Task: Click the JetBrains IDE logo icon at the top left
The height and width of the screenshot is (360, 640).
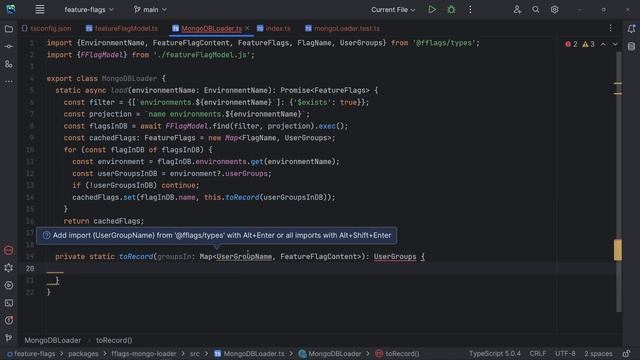Action: [x=11, y=9]
